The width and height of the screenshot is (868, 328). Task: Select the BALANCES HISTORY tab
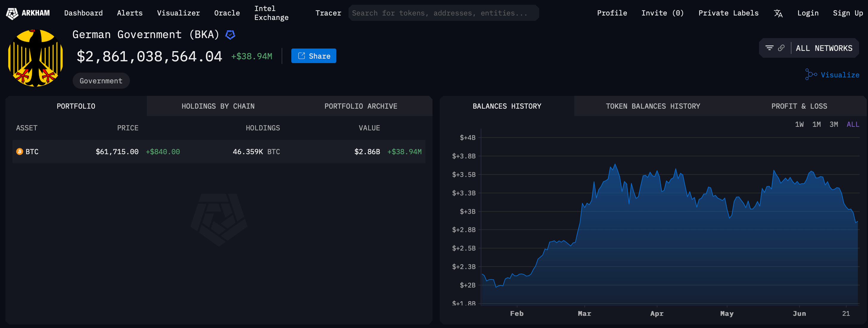(x=507, y=106)
